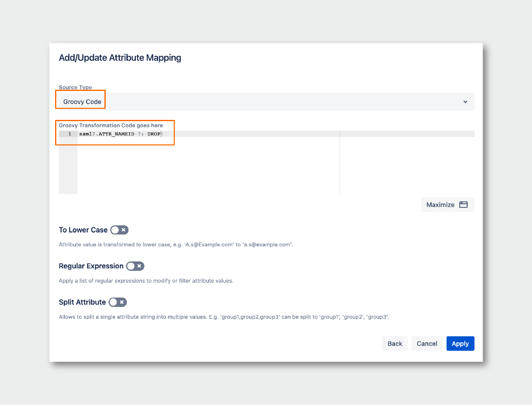
Task: Click the 'Add/Update Attribute Mapping' heading
Action: coord(120,58)
